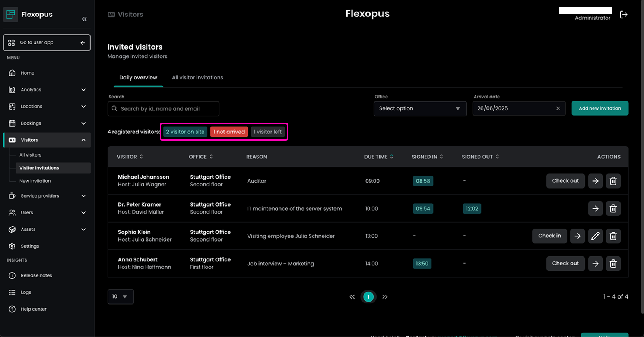644x337 pixels.
Task: Collapse the sidebar with double-chevron icon
Action: pyautogui.click(x=84, y=19)
